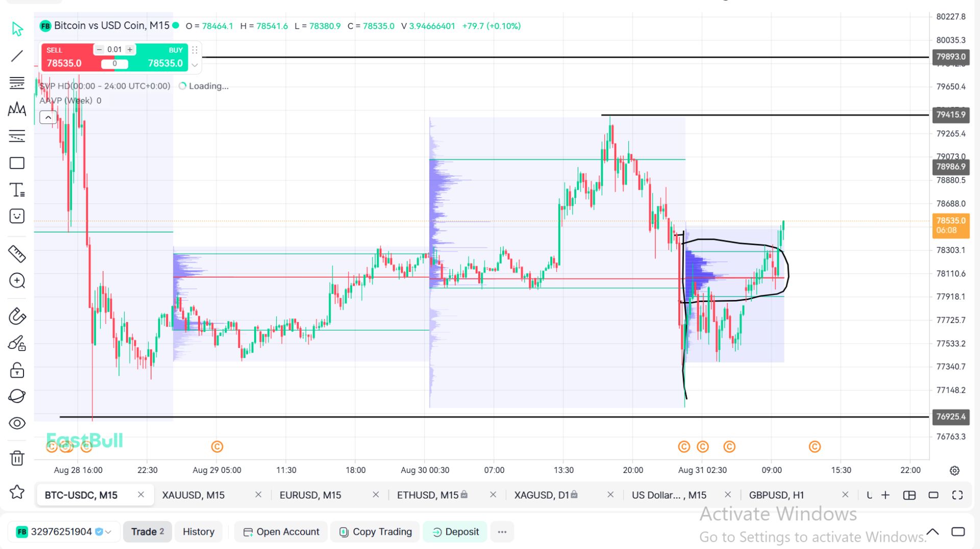This screenshot has height=549, width=980.
Task: Increase lot size with plus stepper
Action: 130,49
